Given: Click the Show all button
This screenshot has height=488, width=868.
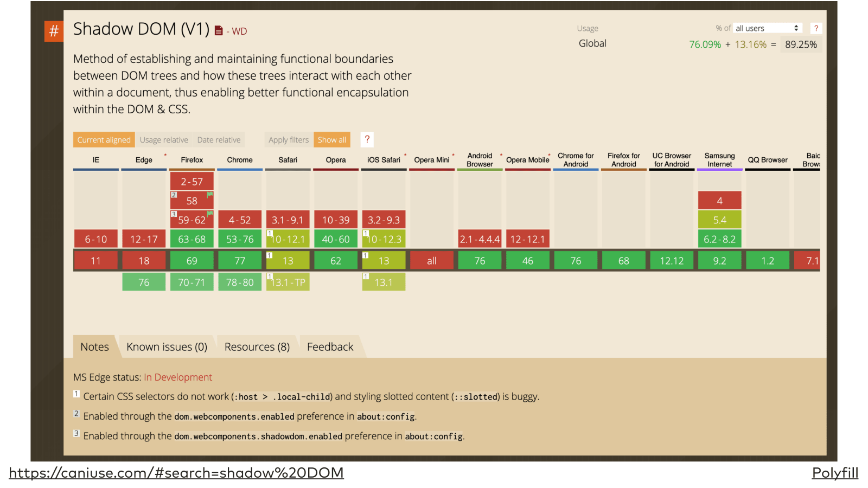Looking at the screenshot, I should click(332, 140).
